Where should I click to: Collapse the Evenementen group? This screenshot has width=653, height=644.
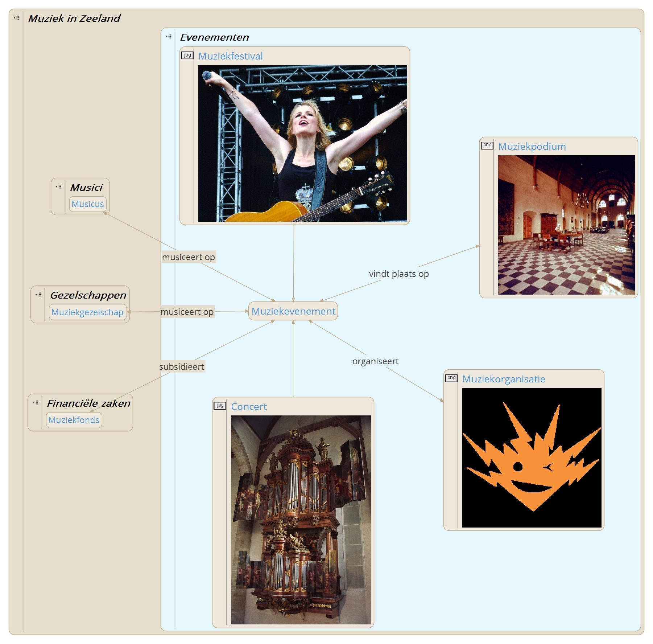(169, 37)
